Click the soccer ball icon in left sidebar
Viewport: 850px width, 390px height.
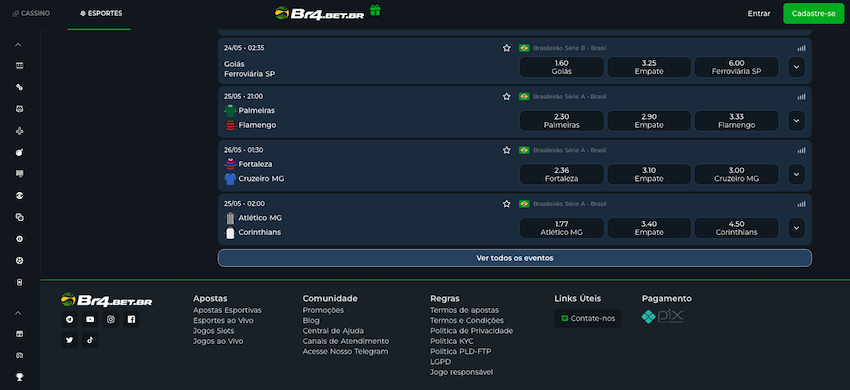pyautogui.click(x=20, y=260)
